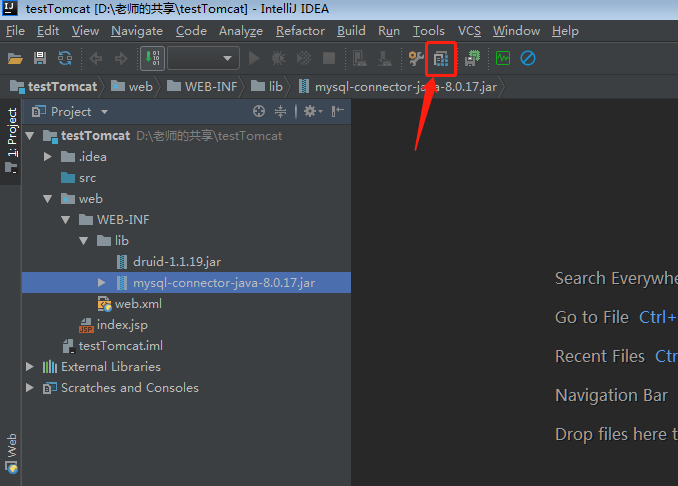
Task: Click the Collapse All icon in Project panel
Action: click(x=281, y=112)
